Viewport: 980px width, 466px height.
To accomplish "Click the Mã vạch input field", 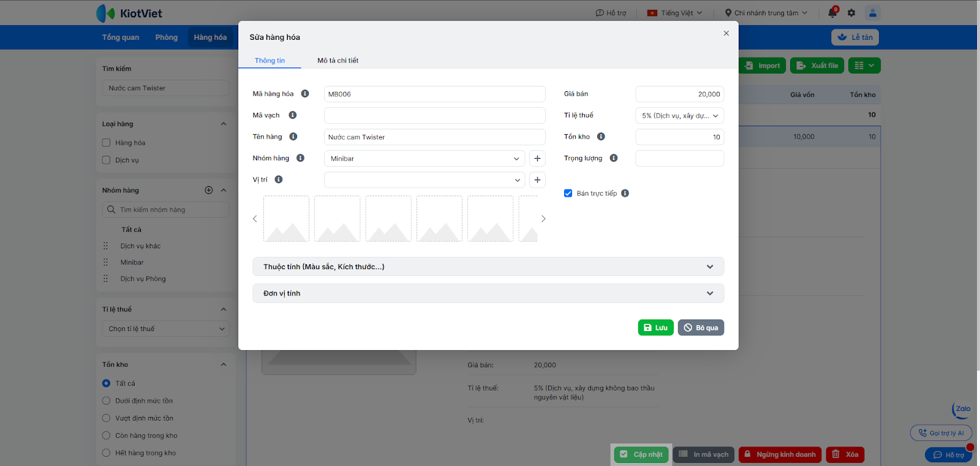I will pyautogui.click(x=434, y=115).
